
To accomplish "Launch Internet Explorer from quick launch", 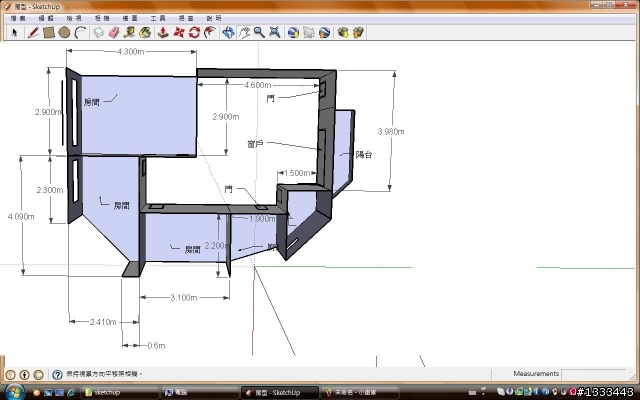I will tap(71, 393).
